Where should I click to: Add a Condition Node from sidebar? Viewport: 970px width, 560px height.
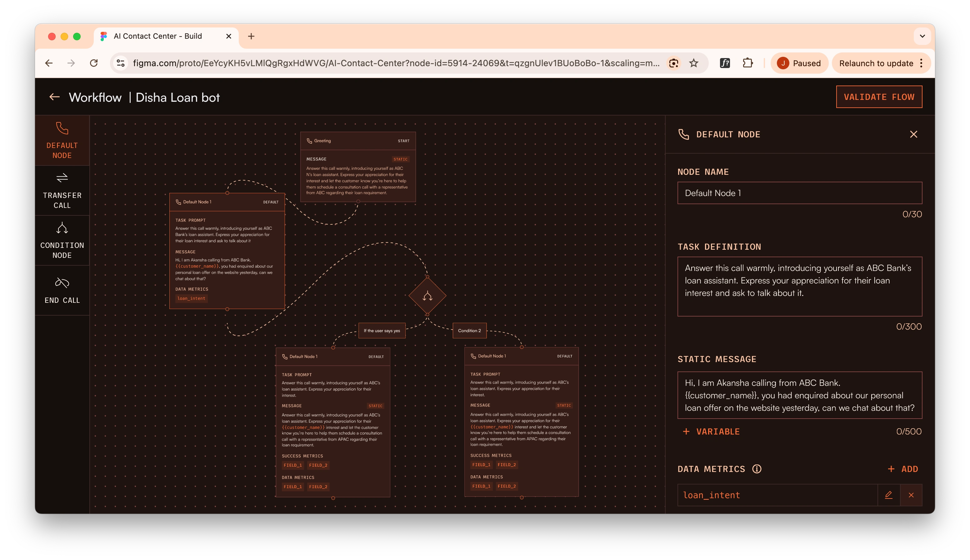coord(62,241)
